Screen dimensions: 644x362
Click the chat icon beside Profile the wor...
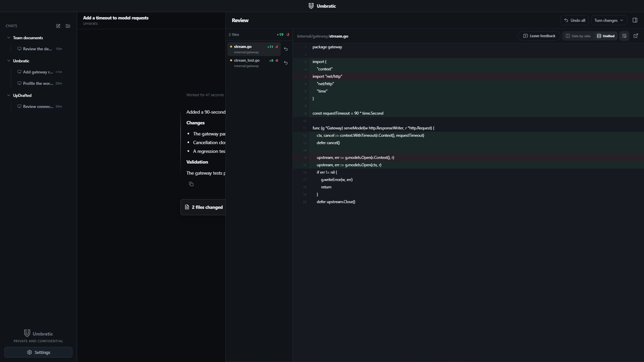point(19,83)
